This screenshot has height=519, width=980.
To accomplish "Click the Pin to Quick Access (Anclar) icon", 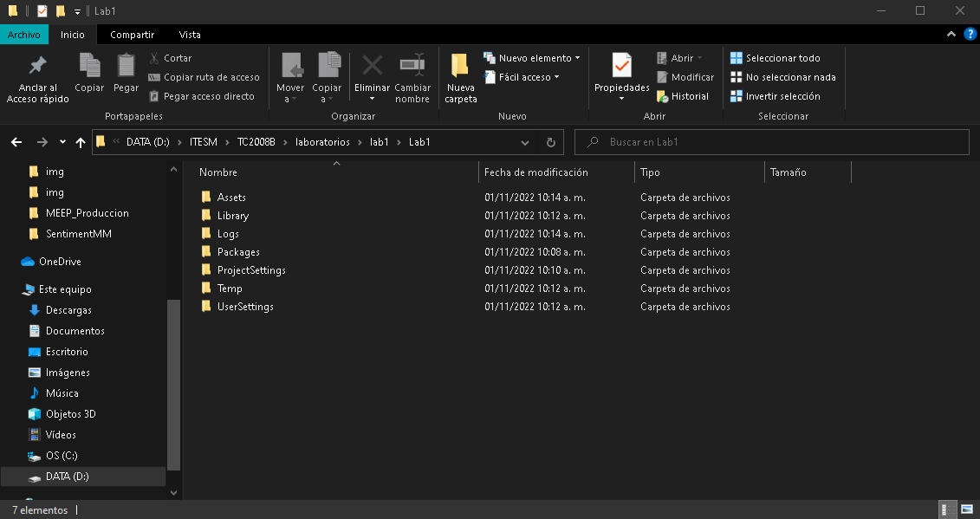I will coord(37,66).
